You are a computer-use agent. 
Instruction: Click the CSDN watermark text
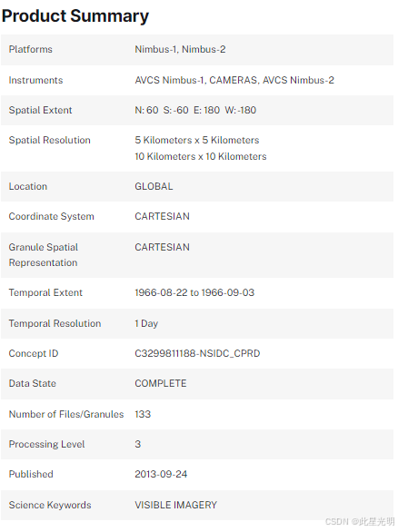coord(360,522)
